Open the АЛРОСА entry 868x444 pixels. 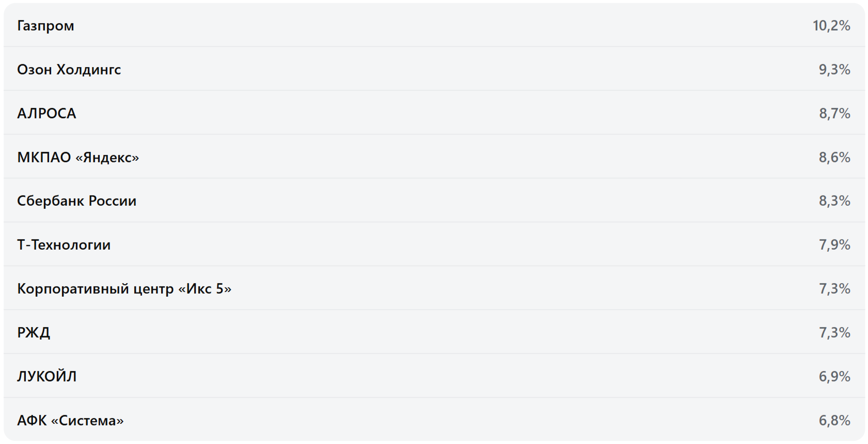pyautogui.click(x=47, y=114)
